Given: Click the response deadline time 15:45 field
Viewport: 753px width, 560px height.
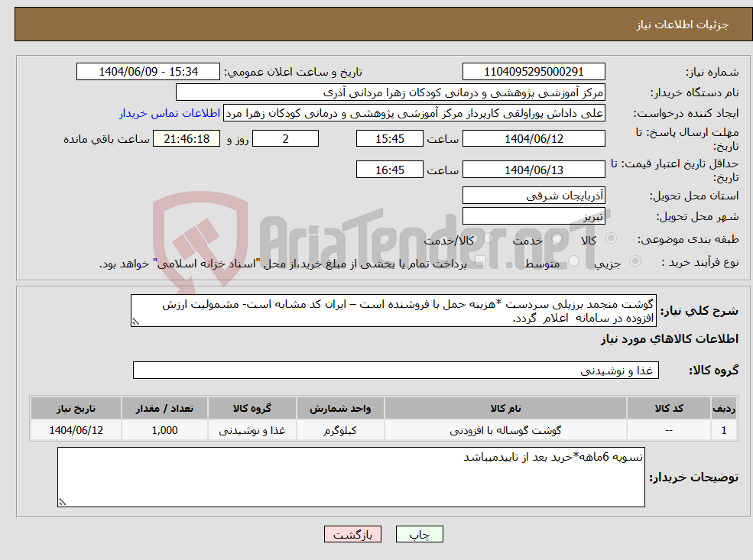Looking at the screenshot, I should pos(389,139).
